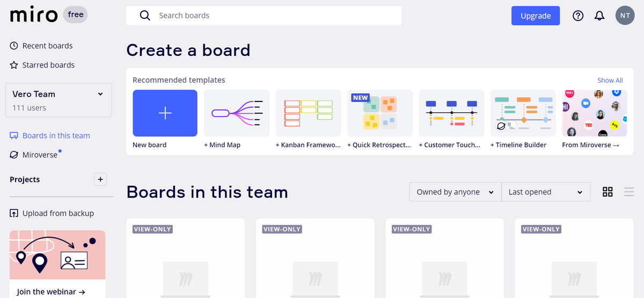
Task: Click the Projects heading
Action: 25,179
